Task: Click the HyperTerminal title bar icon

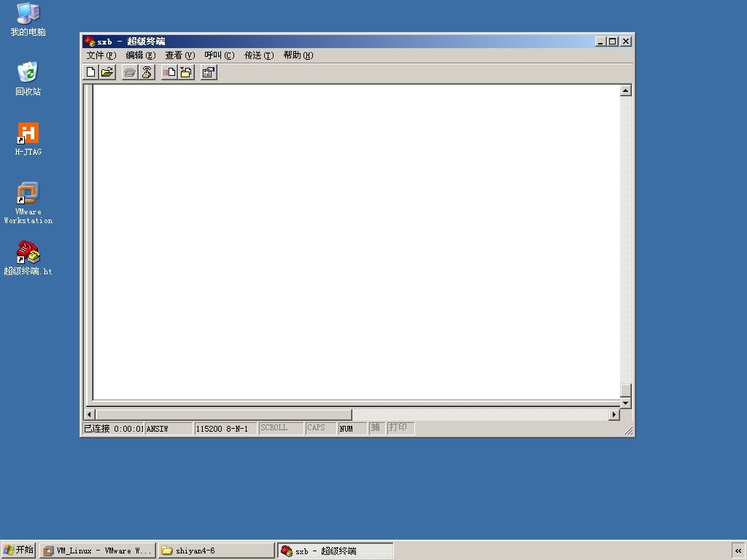Action: coord(90,42)
